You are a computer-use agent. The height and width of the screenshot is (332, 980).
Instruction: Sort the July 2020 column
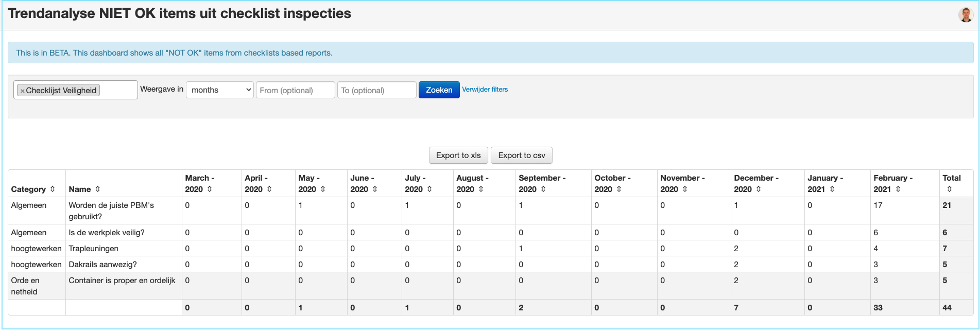click(x=429, y=189)
